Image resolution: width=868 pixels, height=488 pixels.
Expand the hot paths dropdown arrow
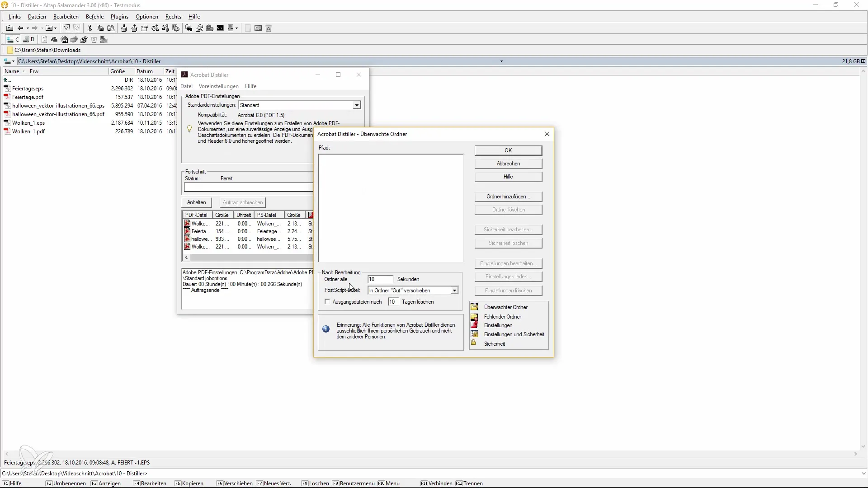[x=56, y=28]
